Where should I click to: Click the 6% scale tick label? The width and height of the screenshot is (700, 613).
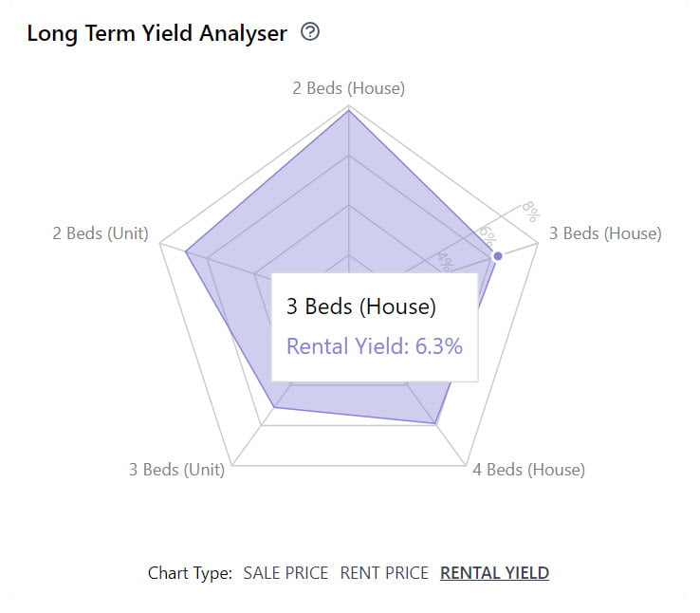coord(488,236)
